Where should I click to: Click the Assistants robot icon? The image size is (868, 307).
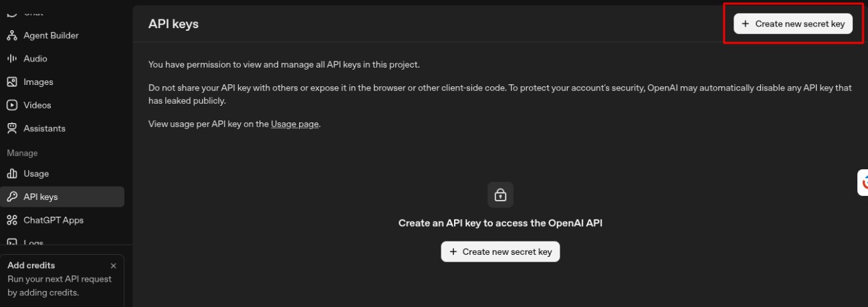(11, 128)
